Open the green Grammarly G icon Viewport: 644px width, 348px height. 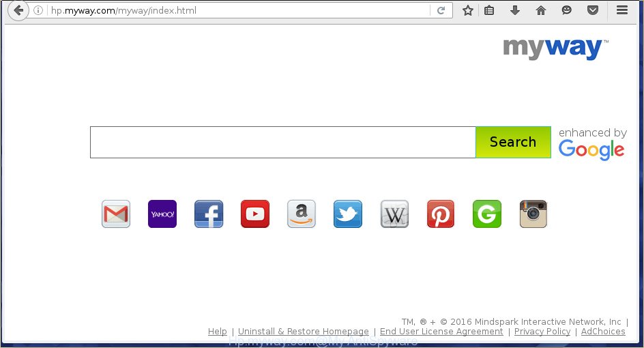point(487,214)
